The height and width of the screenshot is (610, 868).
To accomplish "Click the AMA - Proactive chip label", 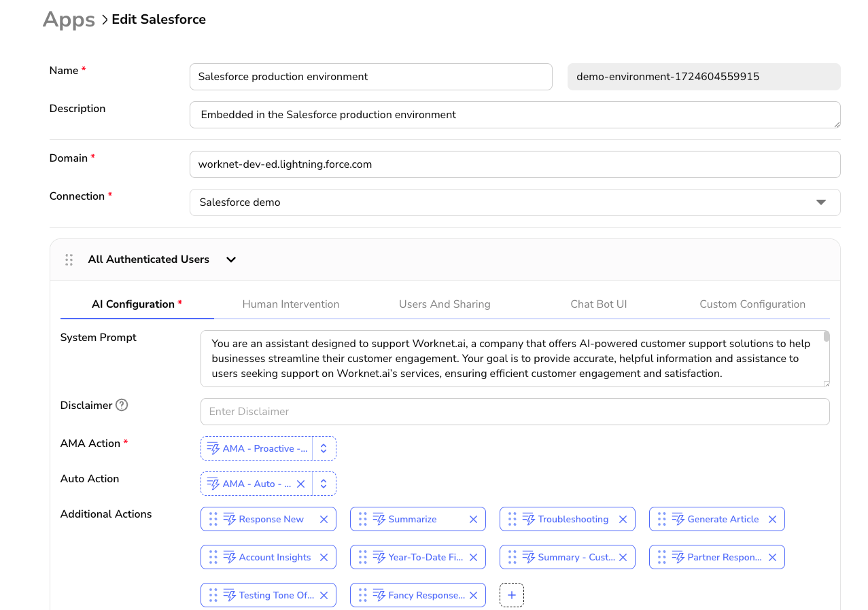I will (x=265, y=448).
